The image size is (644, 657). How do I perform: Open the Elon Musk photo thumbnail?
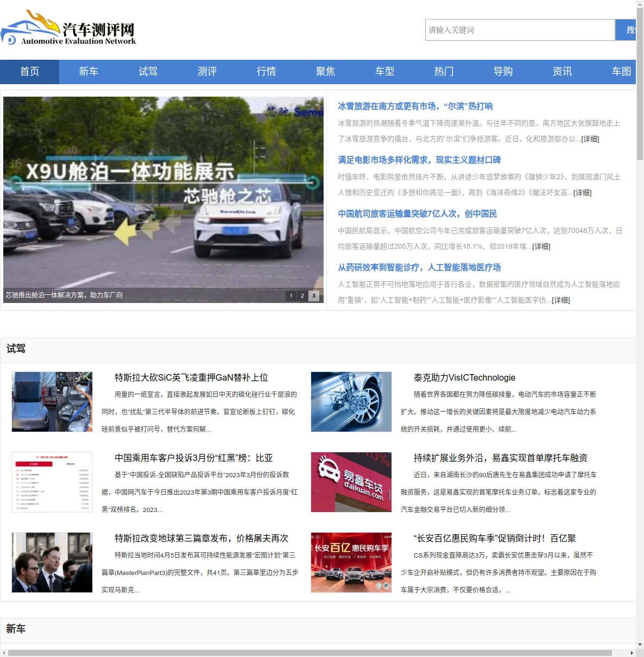coord(52,563)
